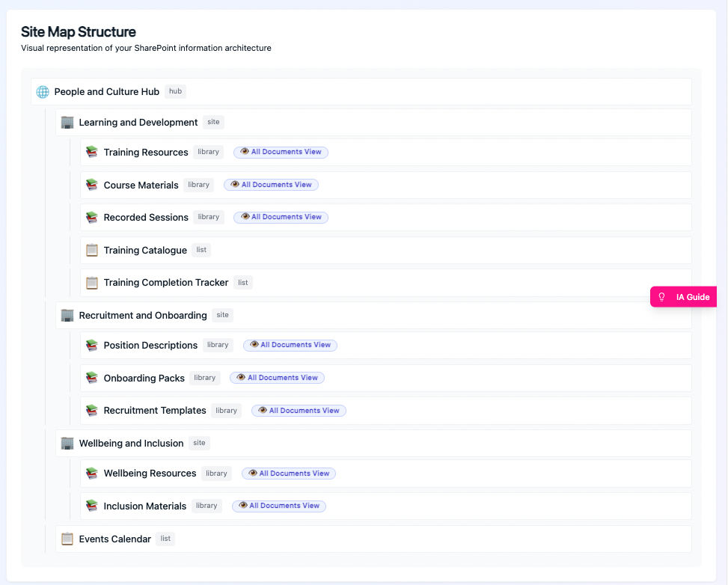Screen dimensions: 728x585
Task: Click the books icon next to Inclusion Materials
Action: 91,505
